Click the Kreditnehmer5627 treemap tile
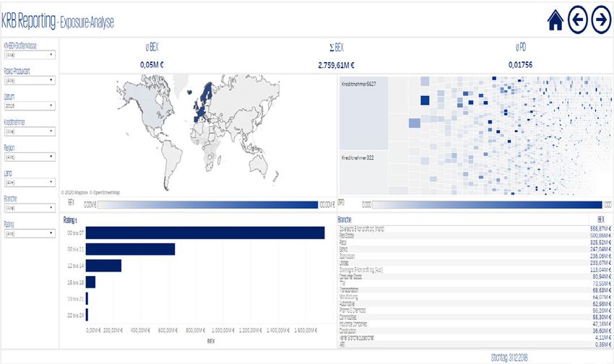The image size is (614, 364). tap(363, 113)
